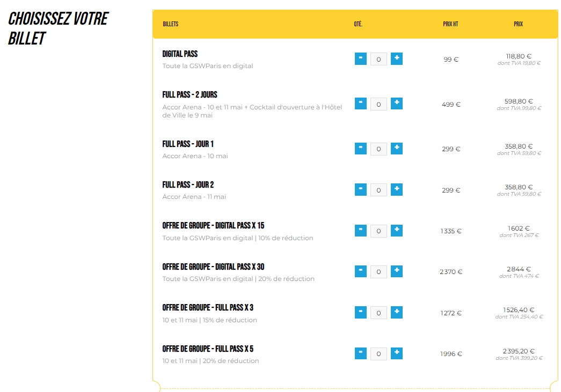Click plus icon for Full Pass - Jour 1

click(x=396, y=149)
